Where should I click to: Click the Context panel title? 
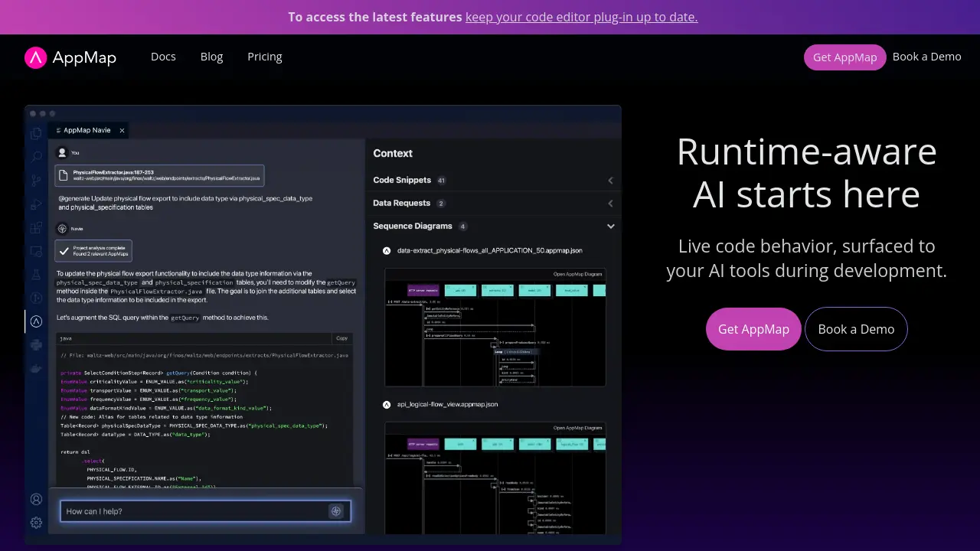(x=393, y=153)
